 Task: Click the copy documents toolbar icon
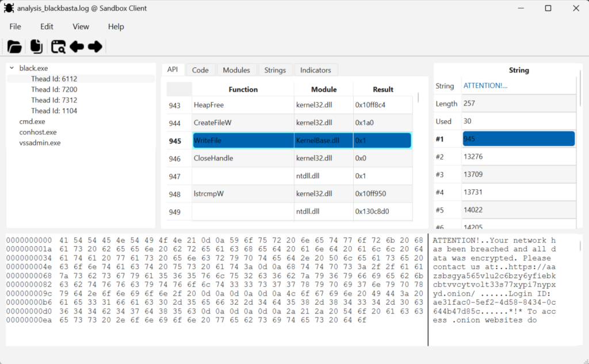[36, 47]
